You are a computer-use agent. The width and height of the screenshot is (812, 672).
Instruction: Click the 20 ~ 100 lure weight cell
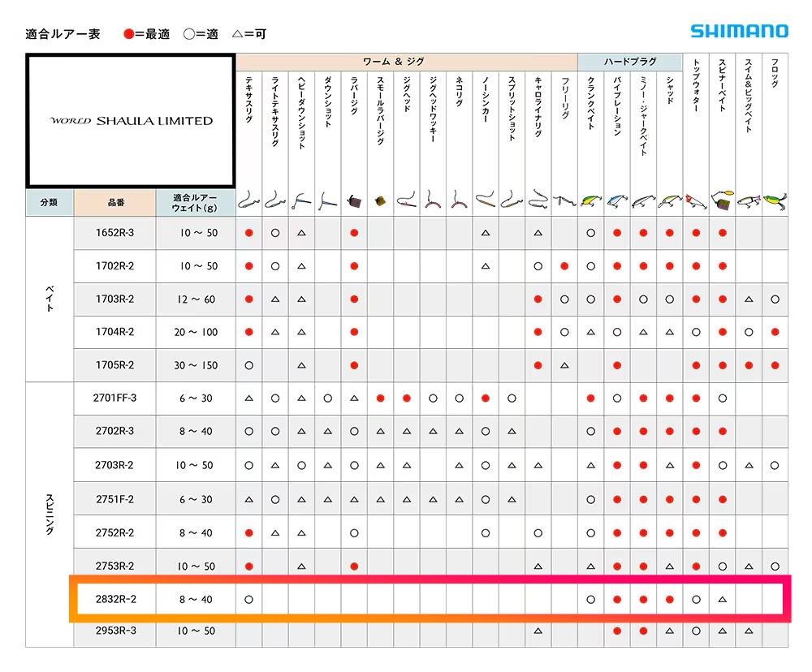click(x=196, y=333)
